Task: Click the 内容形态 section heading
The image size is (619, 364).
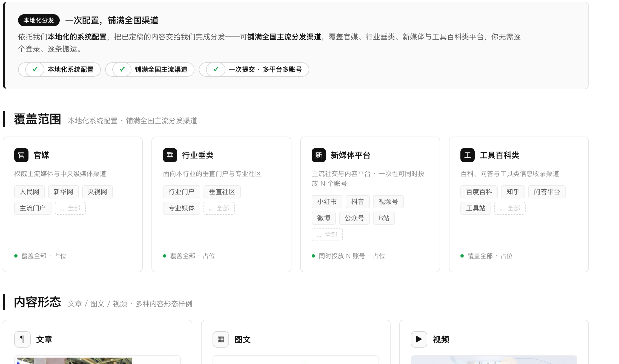Action: pyautogui.click(x=38, y=302)
